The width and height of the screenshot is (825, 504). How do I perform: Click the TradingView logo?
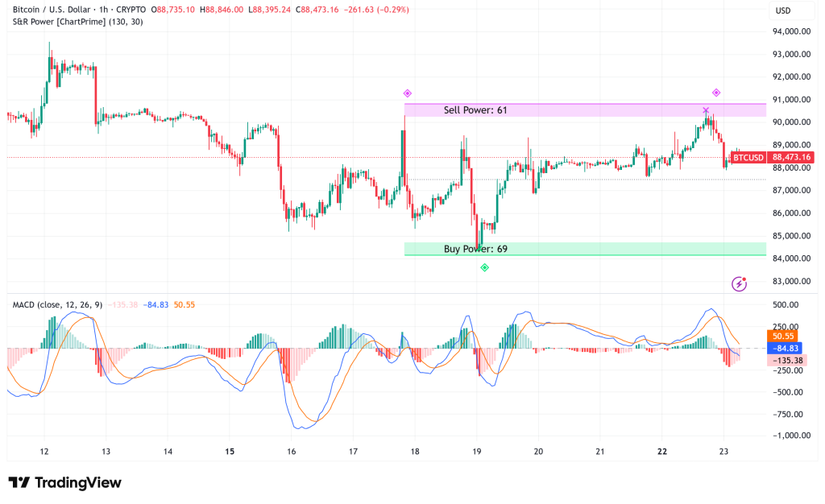pos(64,483)
